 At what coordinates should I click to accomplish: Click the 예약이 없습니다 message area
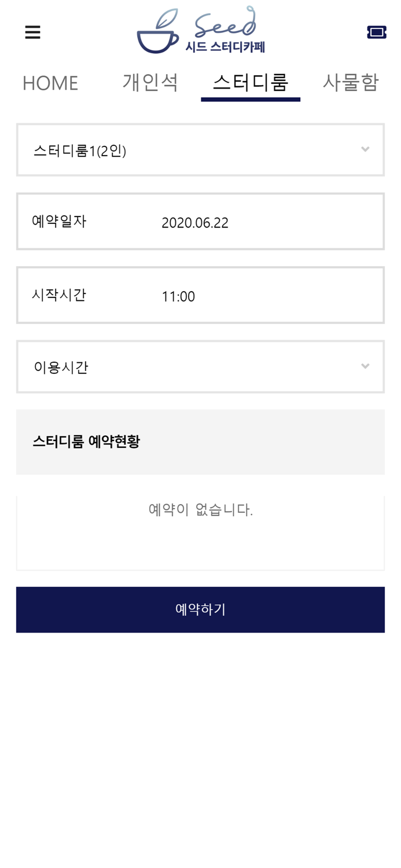click(200, 510)
